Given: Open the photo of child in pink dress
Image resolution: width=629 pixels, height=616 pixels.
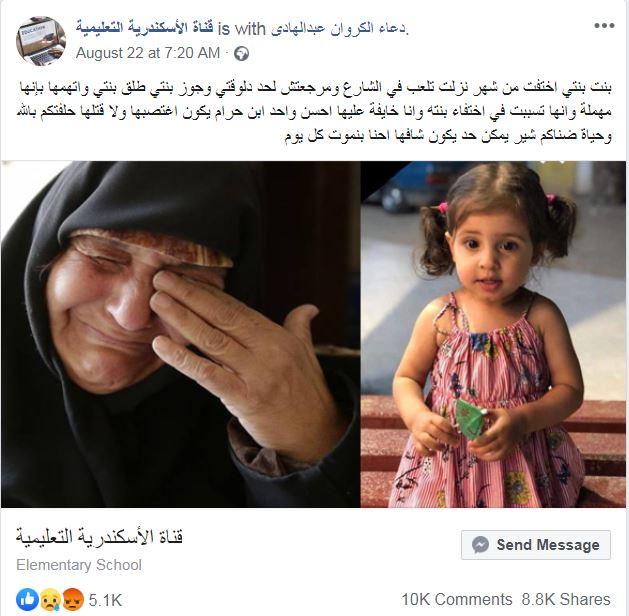Looking at the screenshot, I should click(493, 334).
